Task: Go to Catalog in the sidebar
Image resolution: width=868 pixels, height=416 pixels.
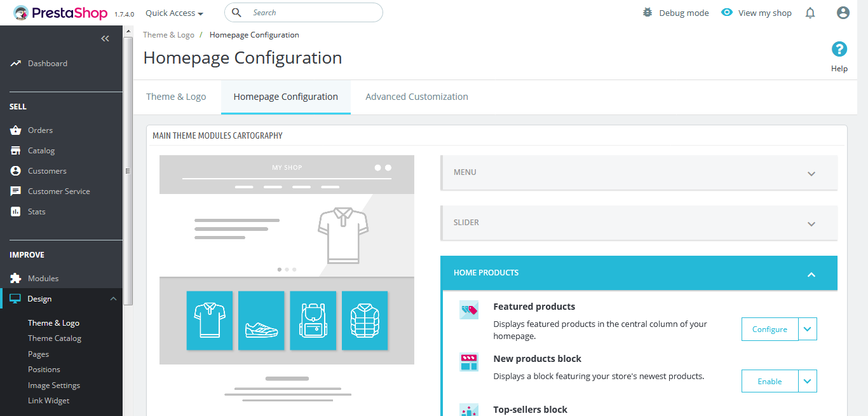Action: tap(41, 151)
